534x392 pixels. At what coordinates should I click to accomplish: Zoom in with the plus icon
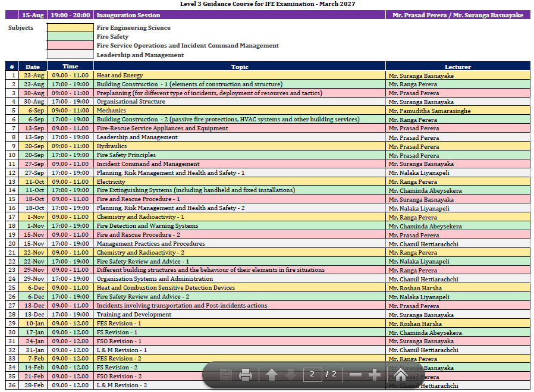pyautogui.click(x=375, y=375)
